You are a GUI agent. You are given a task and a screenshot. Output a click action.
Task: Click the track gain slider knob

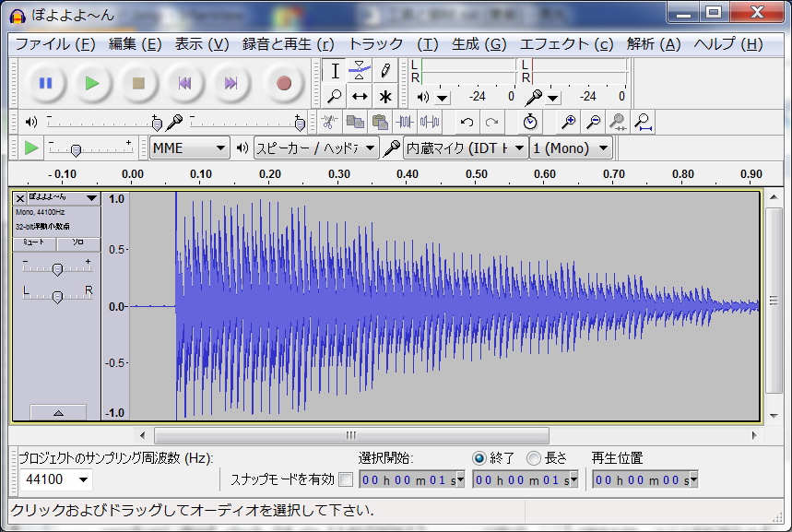[x=57, y=269]
